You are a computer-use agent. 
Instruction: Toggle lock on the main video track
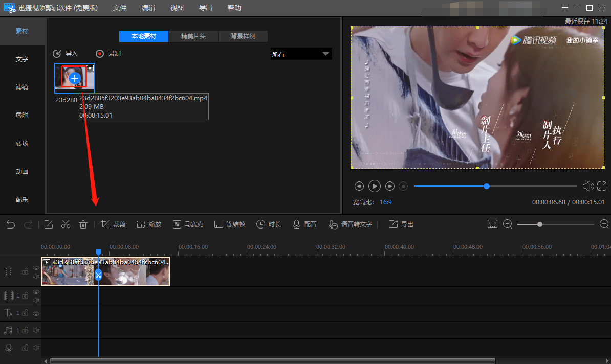click(25, 271)
